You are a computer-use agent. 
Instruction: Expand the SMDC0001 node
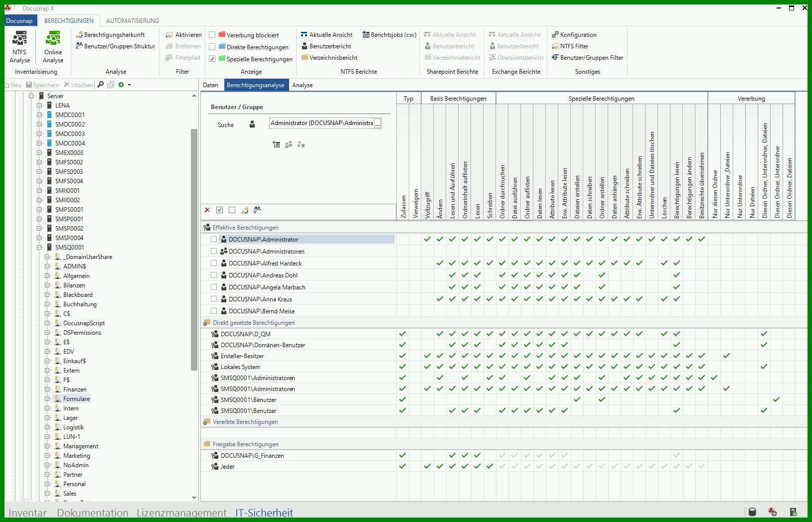pos(39,115)
